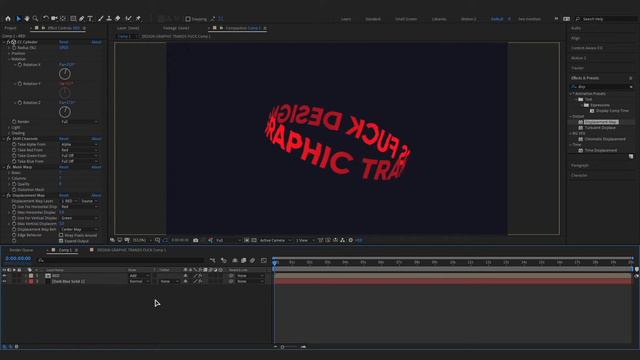Select the Clone Stamp tool
Image resolution: width=640 pixels, height=360 pixels.
109,19
